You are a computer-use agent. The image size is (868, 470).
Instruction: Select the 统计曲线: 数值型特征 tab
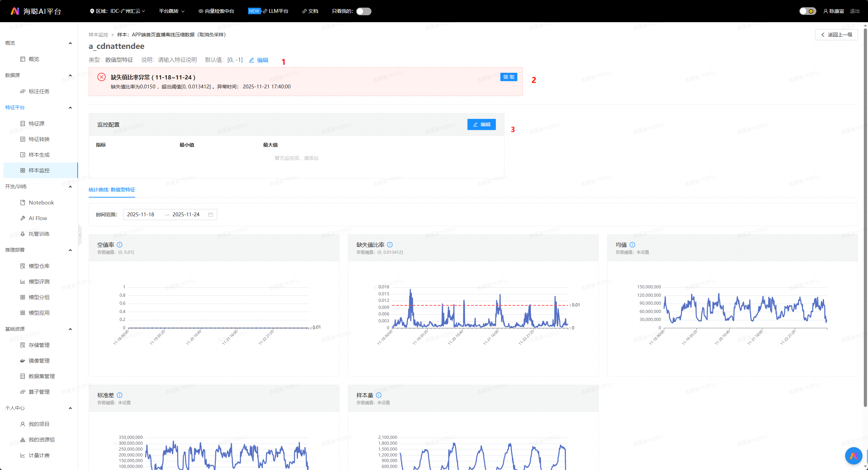pyautogui.click(x=112, y=190)
